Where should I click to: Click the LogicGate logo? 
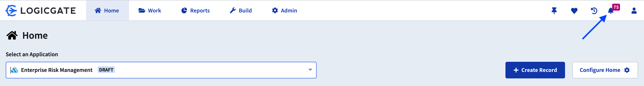tap(41, 10)
